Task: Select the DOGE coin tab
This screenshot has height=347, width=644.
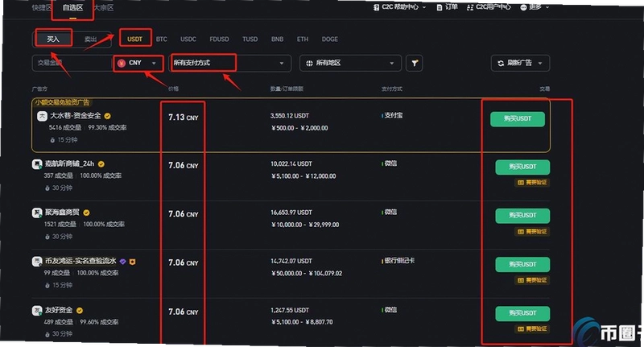Action: click(330, 39)
